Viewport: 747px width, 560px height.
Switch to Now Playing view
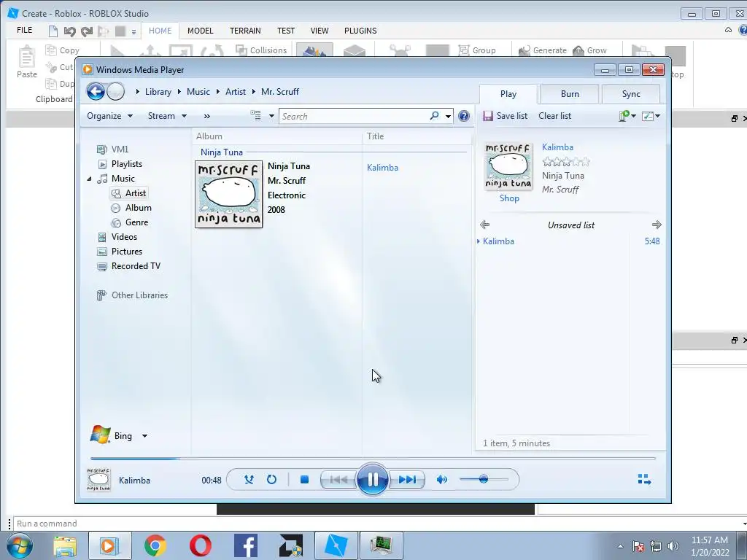[644, 480]
